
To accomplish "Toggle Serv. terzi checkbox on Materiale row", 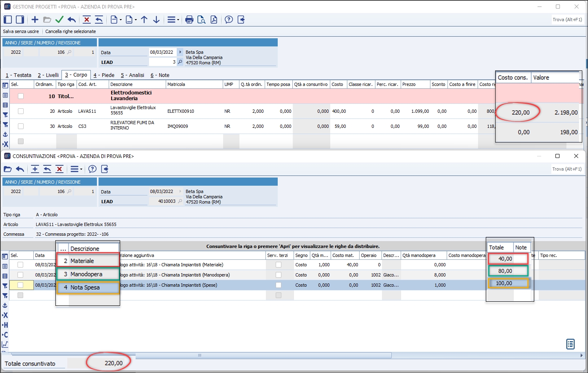I will [279, 265].
